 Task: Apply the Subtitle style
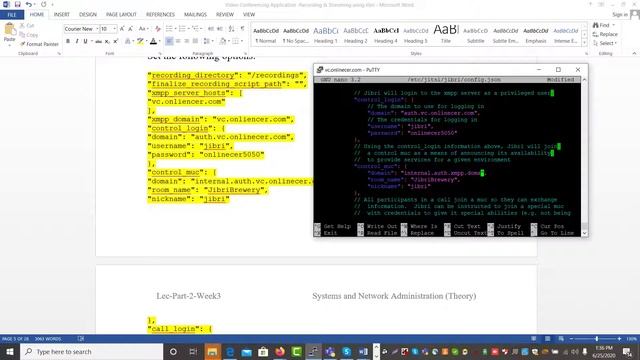[476, 35]
